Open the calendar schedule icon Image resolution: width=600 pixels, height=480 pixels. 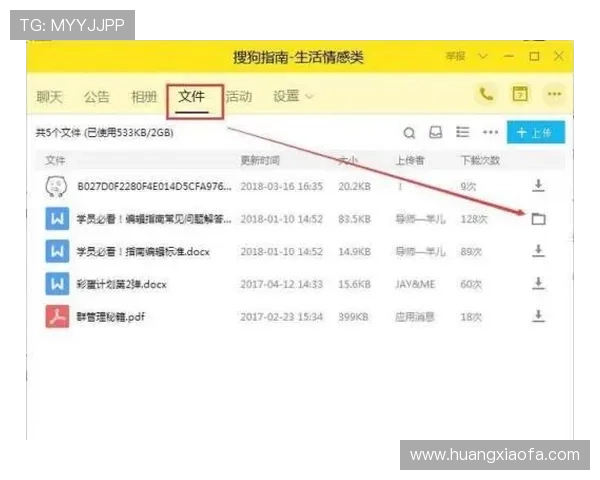coord(520,94)
